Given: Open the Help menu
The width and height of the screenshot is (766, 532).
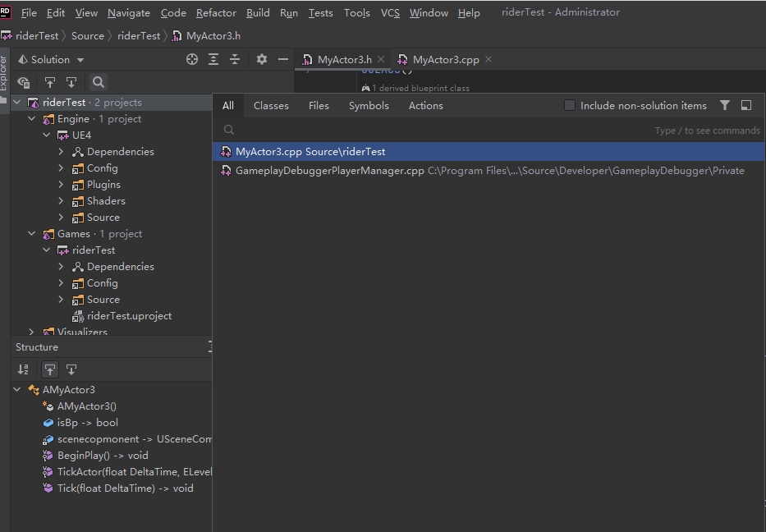Looking at the screenshot, I should [469, 13].
